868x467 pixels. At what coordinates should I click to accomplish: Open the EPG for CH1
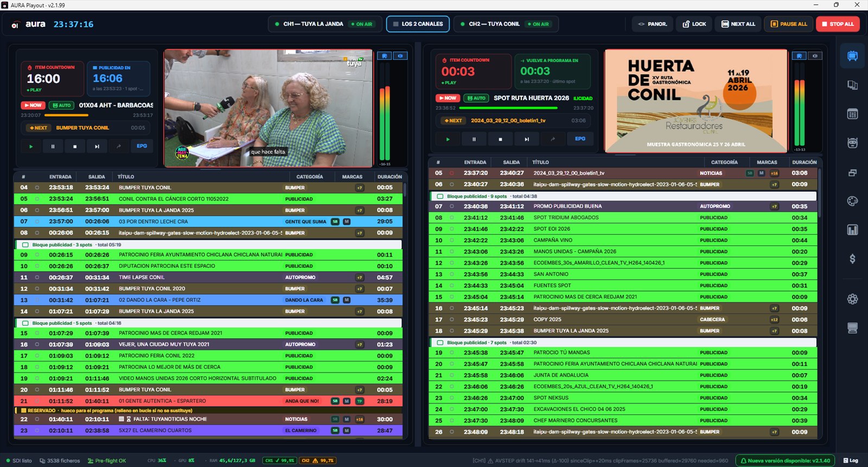(142, 146)
